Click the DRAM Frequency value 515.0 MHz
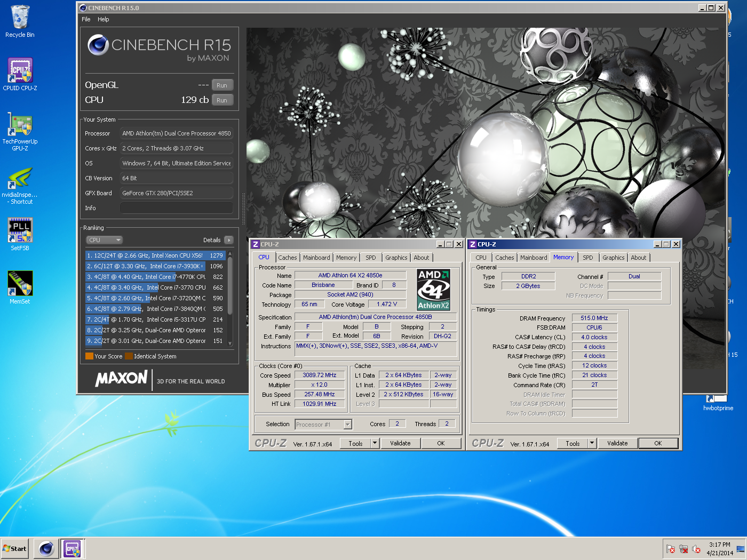Image resolution: width=747 pixels, height=560 pixels. [594, 318]
